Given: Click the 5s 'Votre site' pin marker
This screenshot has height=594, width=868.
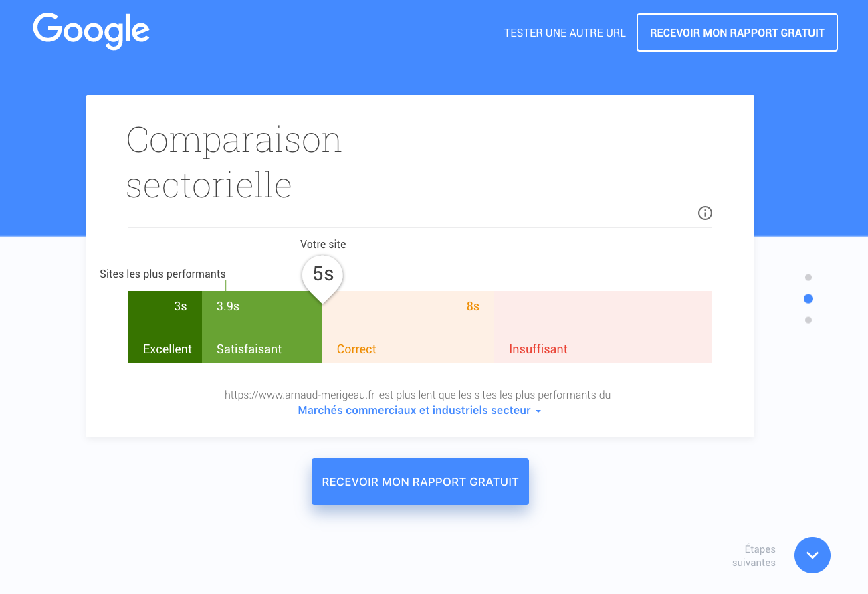Looking at the screenshot, I should pos(322,274).
